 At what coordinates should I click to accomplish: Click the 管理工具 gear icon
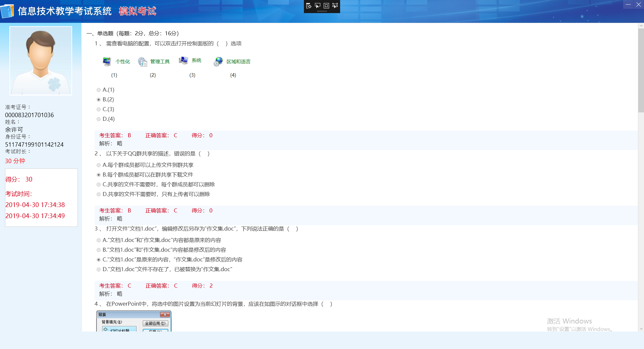coord(143,62)
